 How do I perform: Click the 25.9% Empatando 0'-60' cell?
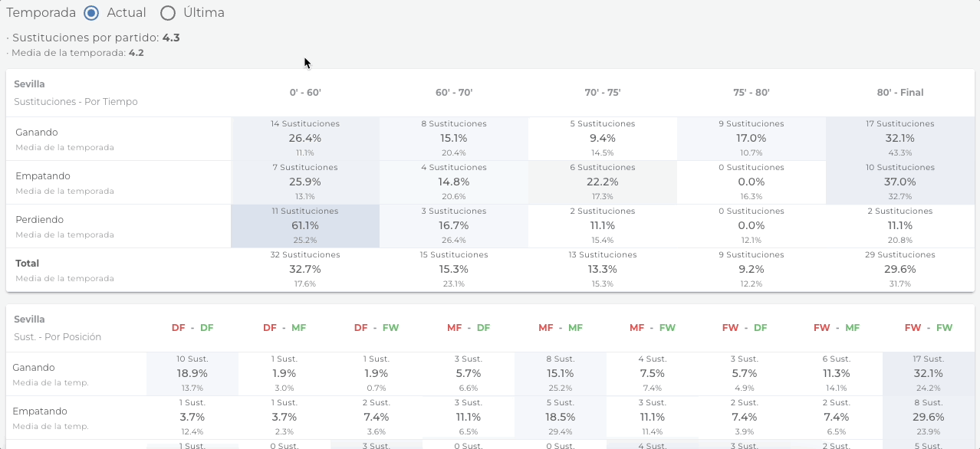click(305, 182)
